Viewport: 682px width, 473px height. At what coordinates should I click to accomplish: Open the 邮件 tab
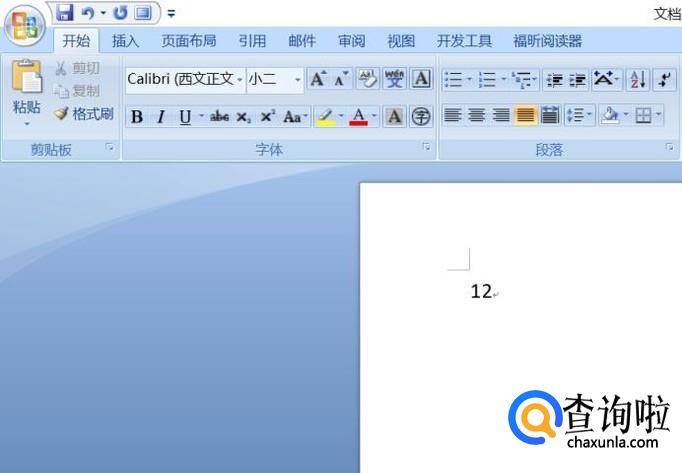(x=302, y=41)
